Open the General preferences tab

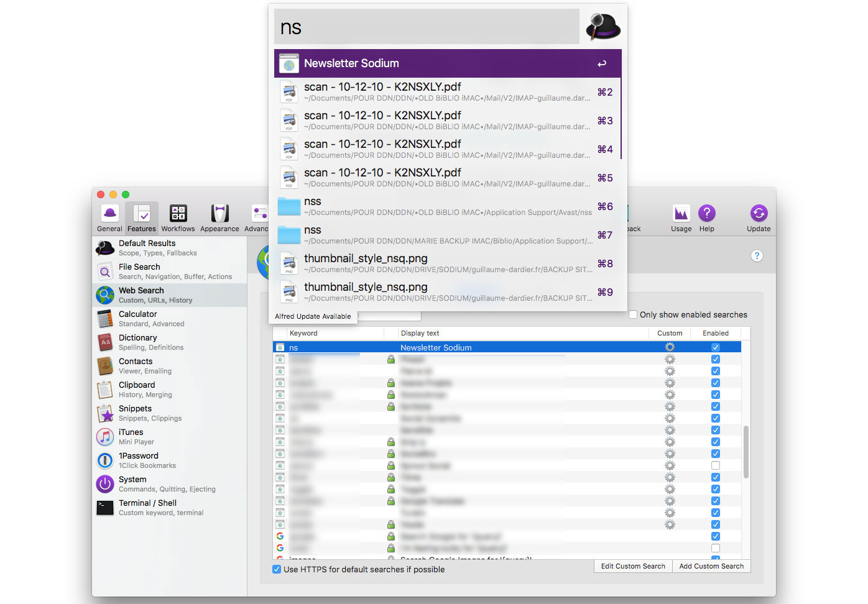click(109, 217)
